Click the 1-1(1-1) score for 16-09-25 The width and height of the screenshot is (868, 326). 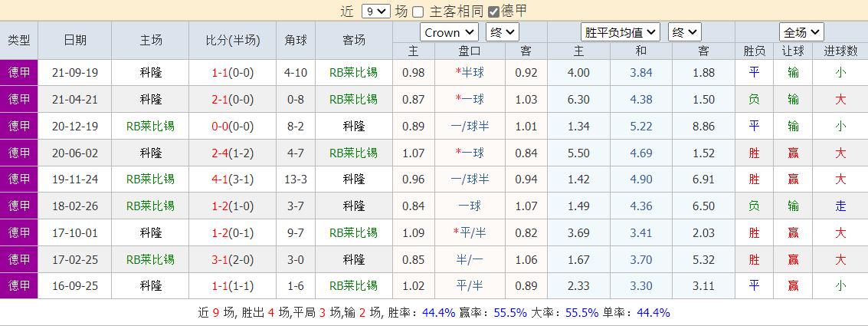[232, 285]
